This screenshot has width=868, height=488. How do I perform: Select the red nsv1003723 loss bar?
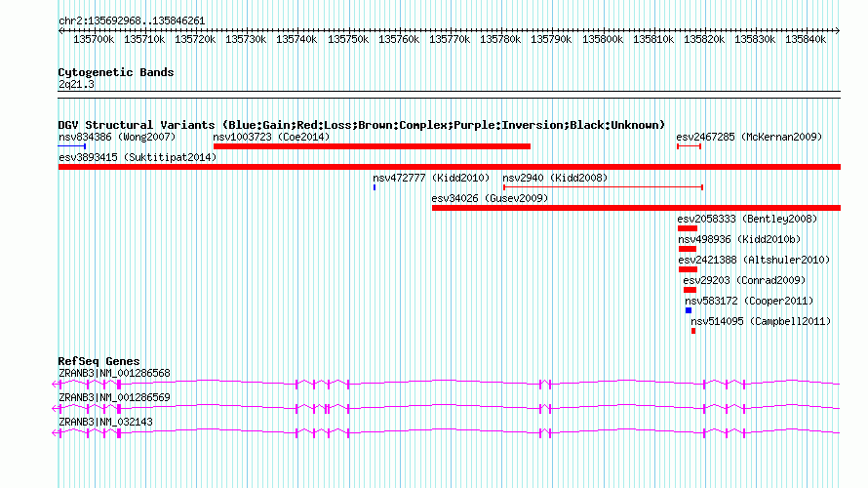coord(372,146)
